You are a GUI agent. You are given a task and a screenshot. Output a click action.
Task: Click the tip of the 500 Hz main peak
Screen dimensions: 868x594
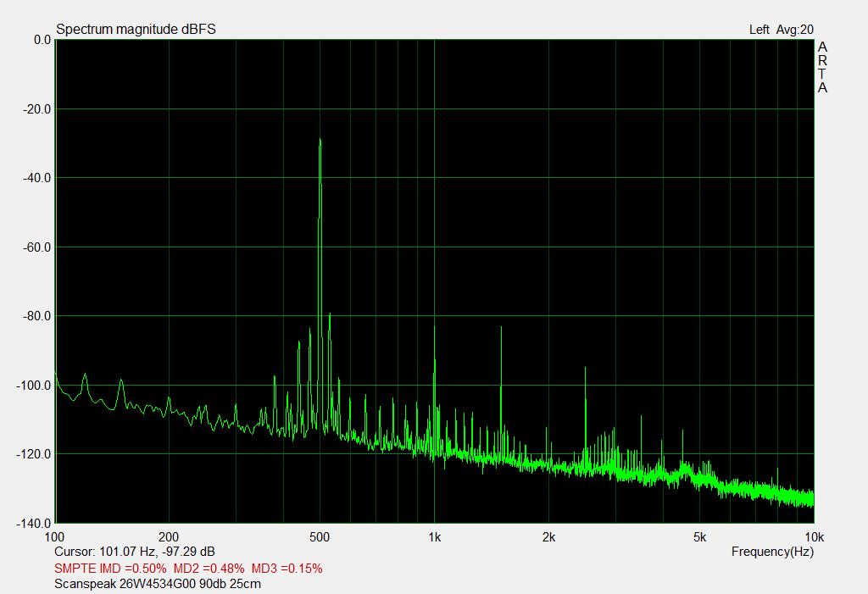click(x=320, y=140)
